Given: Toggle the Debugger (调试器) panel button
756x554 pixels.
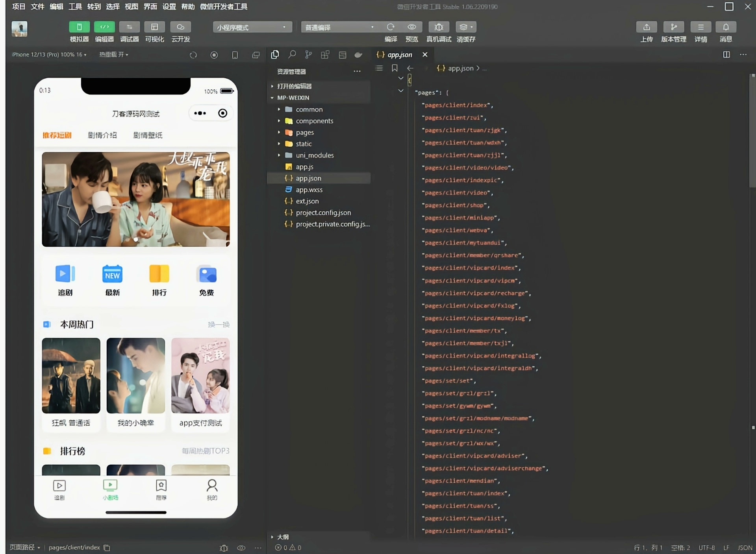Looking at the screenshot, I should 129,27.
